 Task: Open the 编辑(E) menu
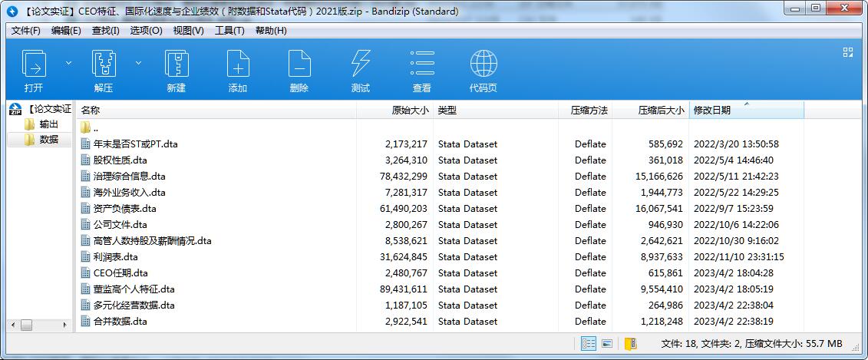click(66, 31)
